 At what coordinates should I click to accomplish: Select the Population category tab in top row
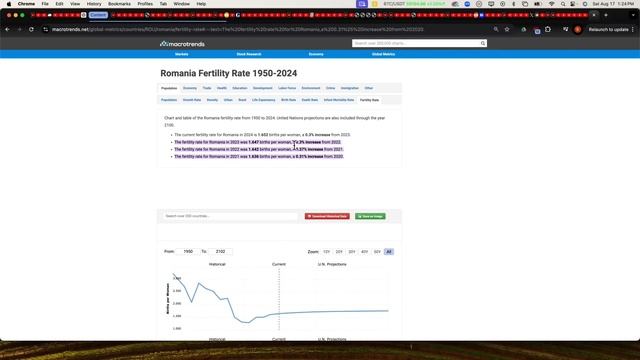tap(169, 88)
